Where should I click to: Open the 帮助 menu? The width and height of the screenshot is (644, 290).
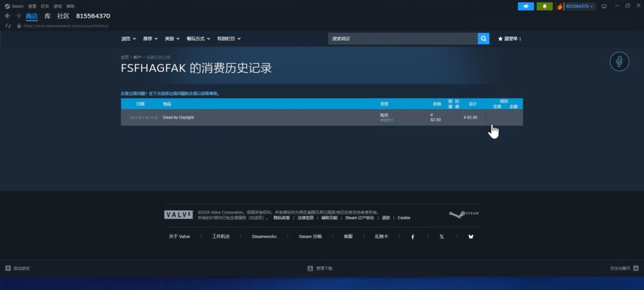coord(70,6)
